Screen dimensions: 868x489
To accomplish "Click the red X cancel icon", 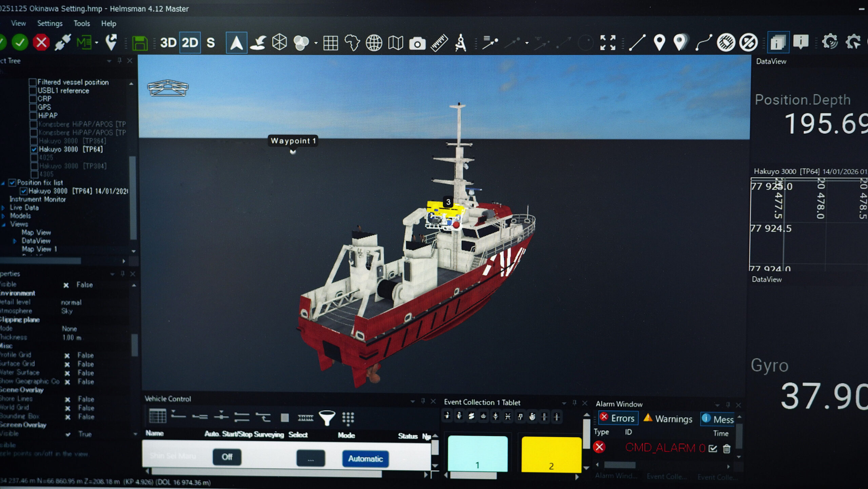I will coord(41,43).
